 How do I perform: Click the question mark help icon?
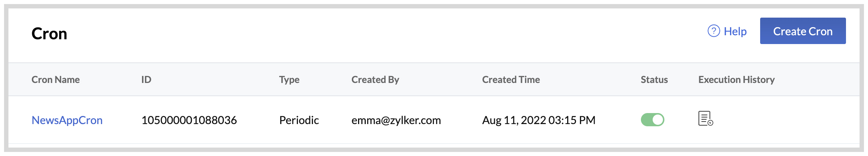[x=714, y=31]
